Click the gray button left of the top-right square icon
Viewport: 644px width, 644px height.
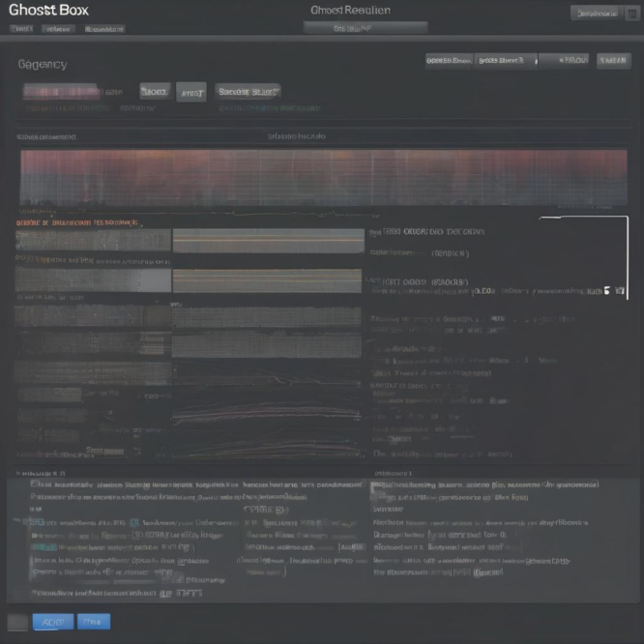pyautogui.click(x=598, y=14)
